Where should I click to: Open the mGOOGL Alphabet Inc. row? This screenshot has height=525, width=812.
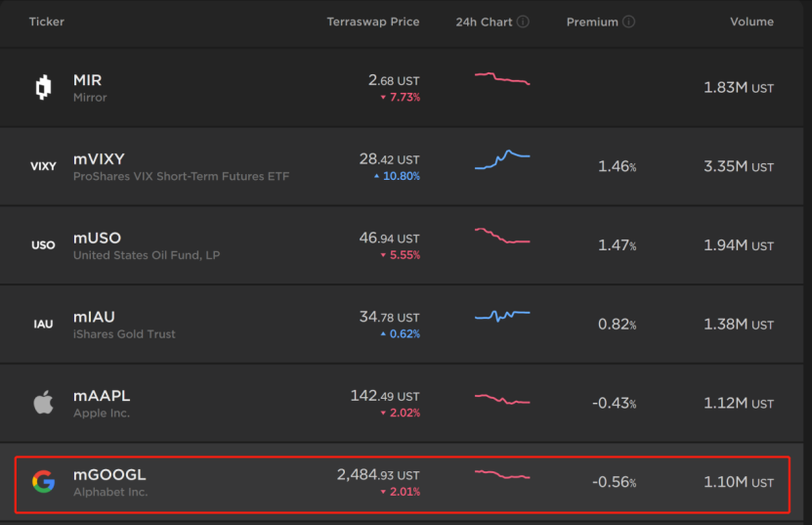tap(109, 483)
